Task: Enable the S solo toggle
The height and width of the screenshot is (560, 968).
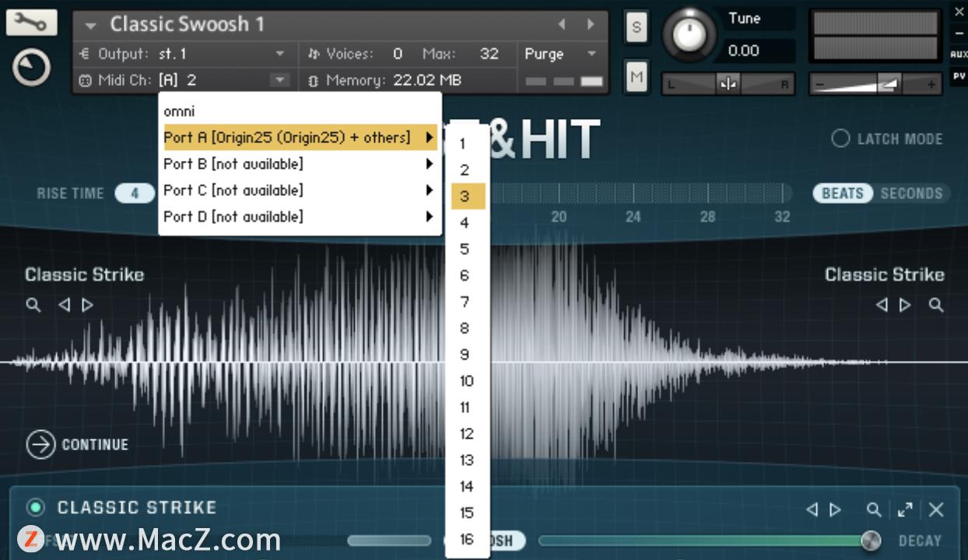Action: tap(636, 27)
